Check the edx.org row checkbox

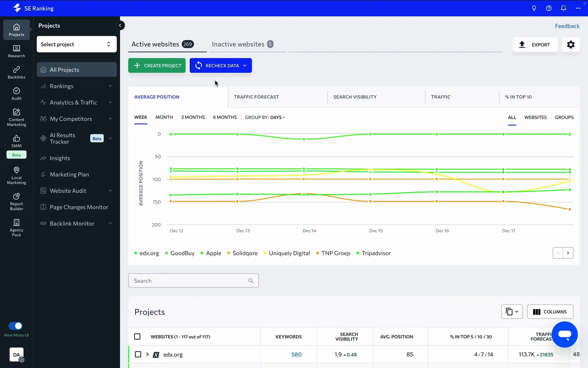tap(138, 354)
